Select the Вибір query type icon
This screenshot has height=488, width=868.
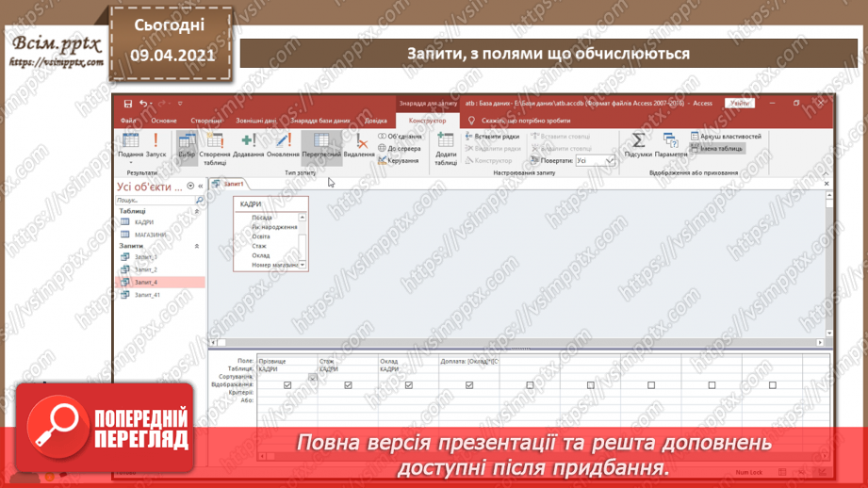[x=187, y=144]
